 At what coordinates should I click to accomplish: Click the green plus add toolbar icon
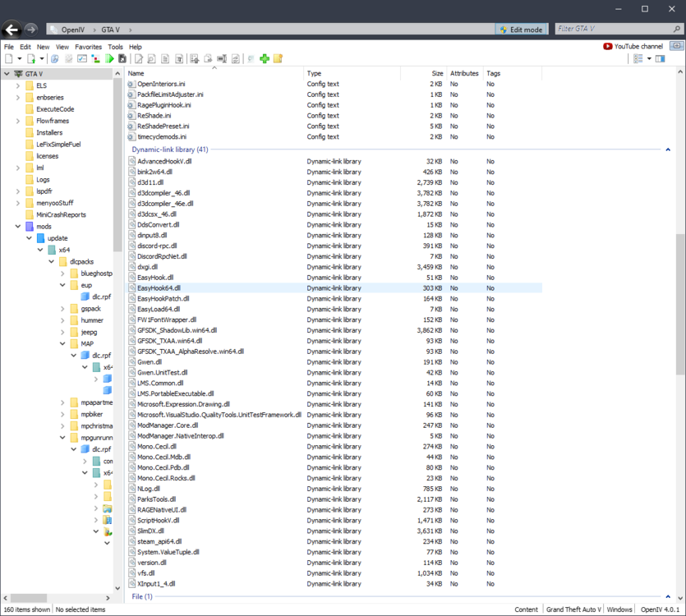(265, 58)
